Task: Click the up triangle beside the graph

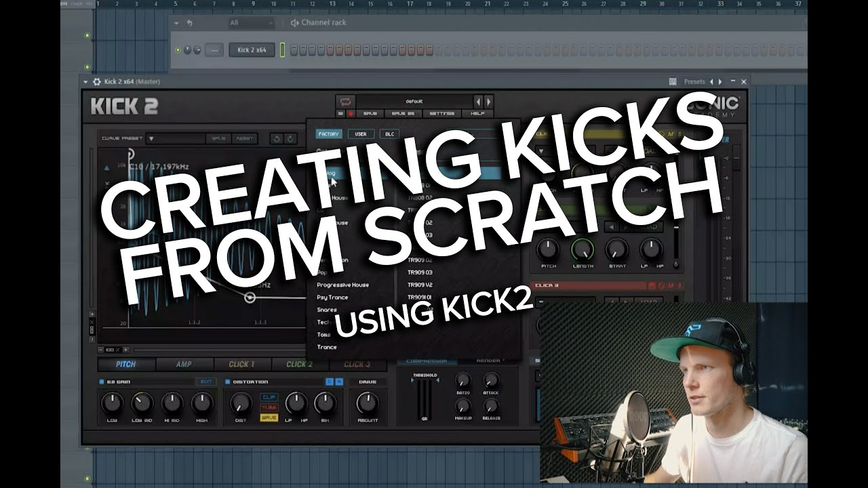Action: (x=106, y=168)
